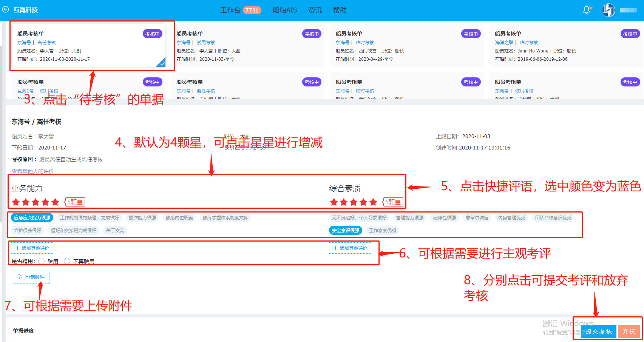Toggle the 团队合作意识优秀 tag

pos(553,218)
